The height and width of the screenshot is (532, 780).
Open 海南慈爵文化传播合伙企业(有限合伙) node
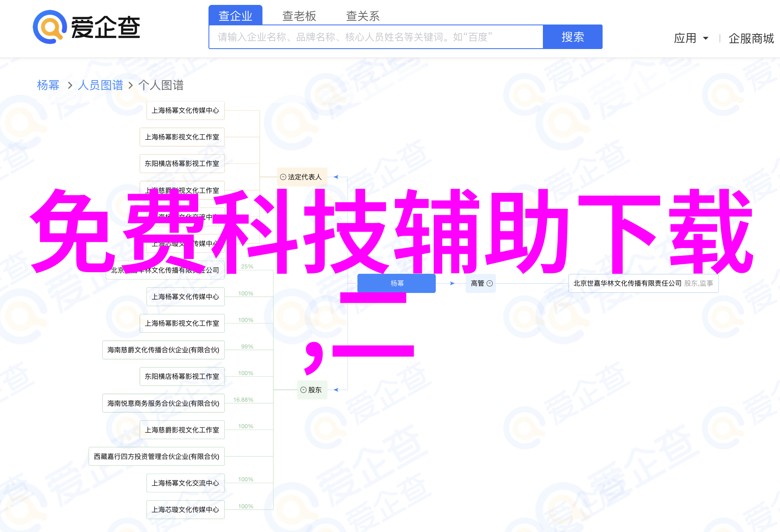(164, 350)
